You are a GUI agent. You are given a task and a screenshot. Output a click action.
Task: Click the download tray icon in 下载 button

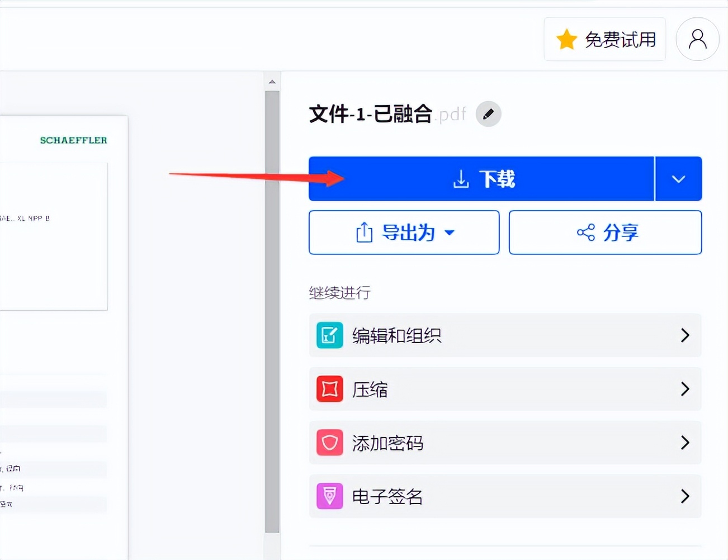461,179
